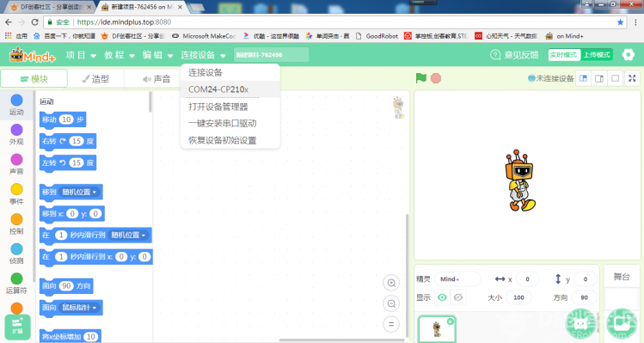Select the 声音 Sound category circle

pos(16,159)
